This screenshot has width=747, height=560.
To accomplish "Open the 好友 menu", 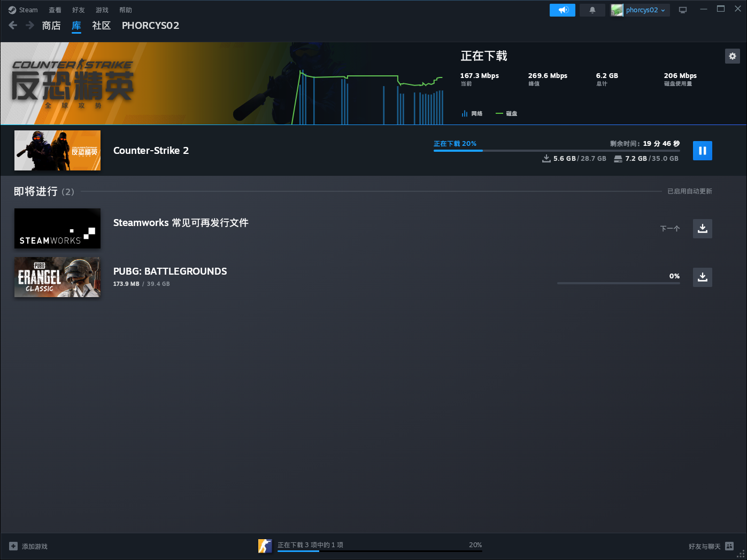I will pos(79,10).
